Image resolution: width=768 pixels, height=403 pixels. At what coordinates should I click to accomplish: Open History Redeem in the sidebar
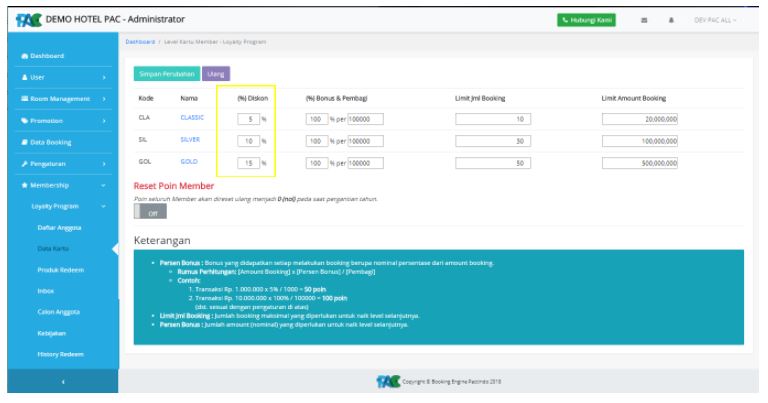[60, 354]
